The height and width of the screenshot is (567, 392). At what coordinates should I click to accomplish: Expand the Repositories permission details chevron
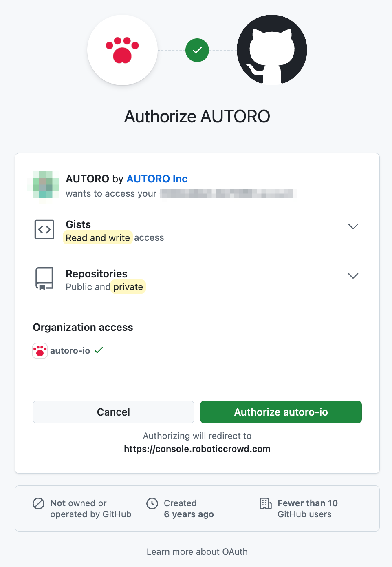(x=353, y=276)
